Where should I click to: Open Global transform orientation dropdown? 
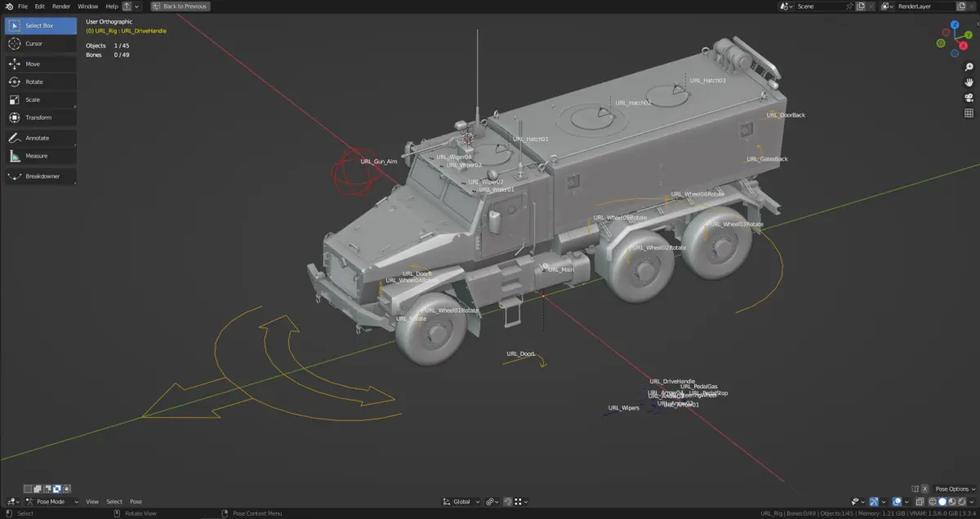coord(461,501)
